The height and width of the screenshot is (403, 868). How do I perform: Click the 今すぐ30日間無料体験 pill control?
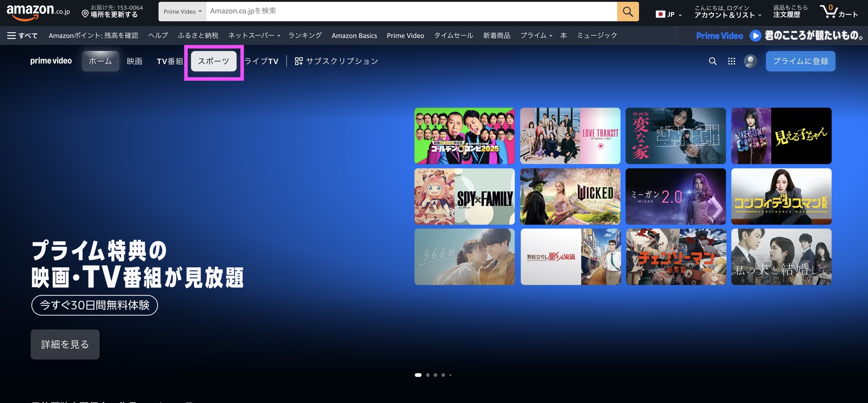(x=94, y=305)
